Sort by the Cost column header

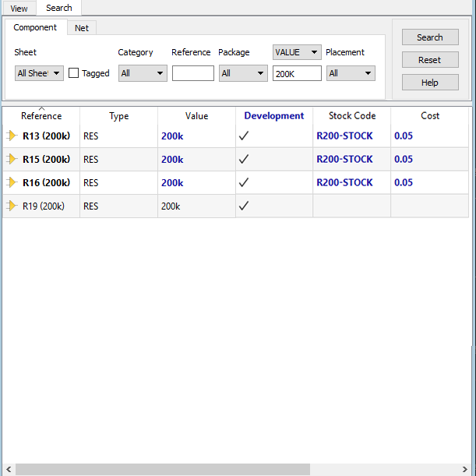point(430,115)
